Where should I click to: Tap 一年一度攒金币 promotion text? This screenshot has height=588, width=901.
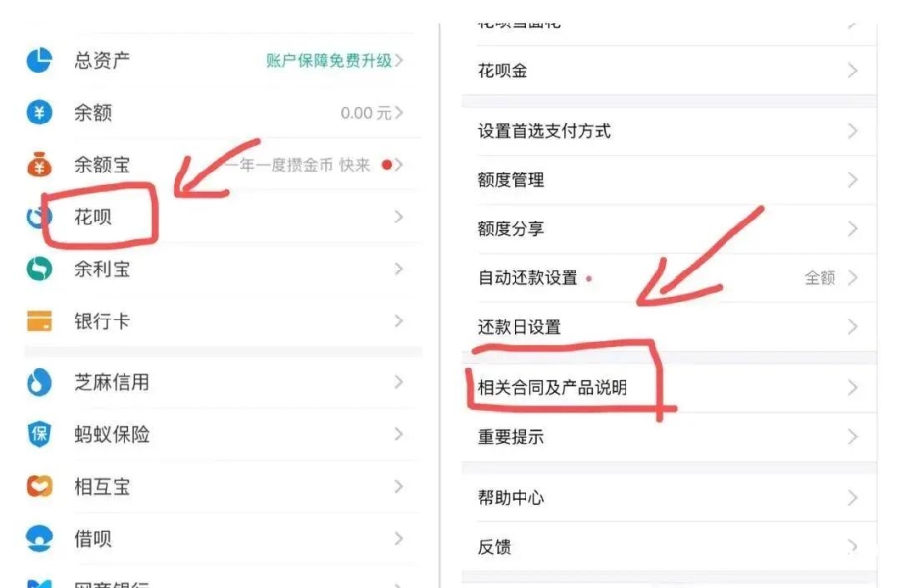(x=299, y=165)
